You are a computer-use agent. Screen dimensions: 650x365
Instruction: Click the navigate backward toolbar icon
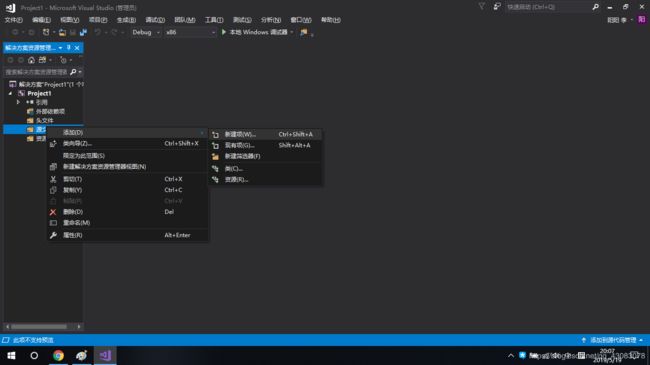(15, 32)
